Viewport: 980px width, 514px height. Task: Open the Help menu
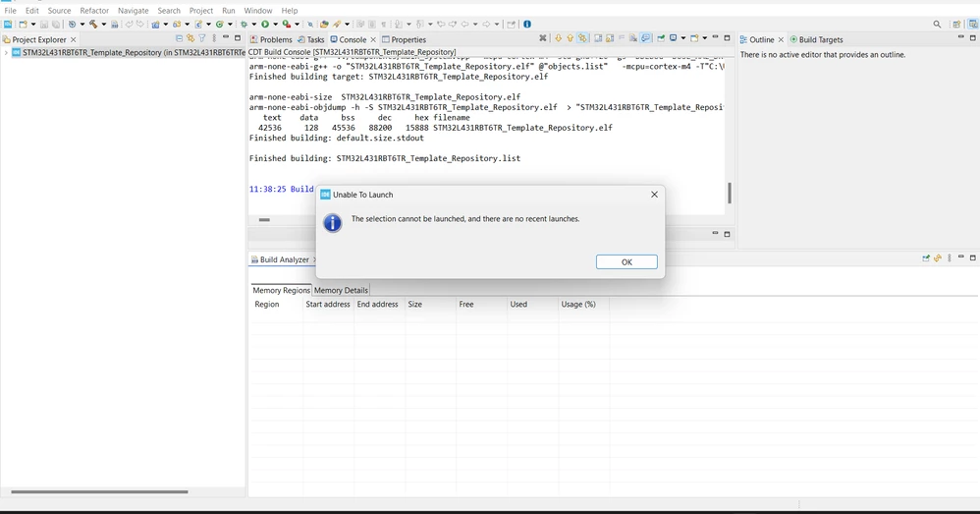pos(290,11)
